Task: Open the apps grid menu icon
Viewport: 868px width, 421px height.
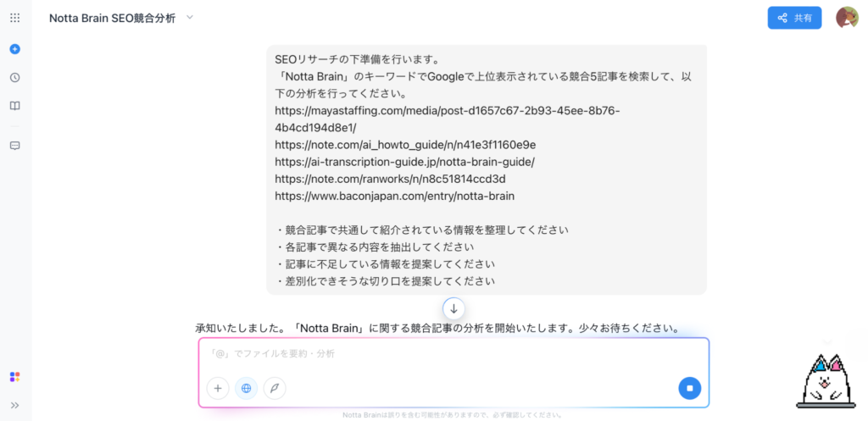Action: (x=15, y=19)
